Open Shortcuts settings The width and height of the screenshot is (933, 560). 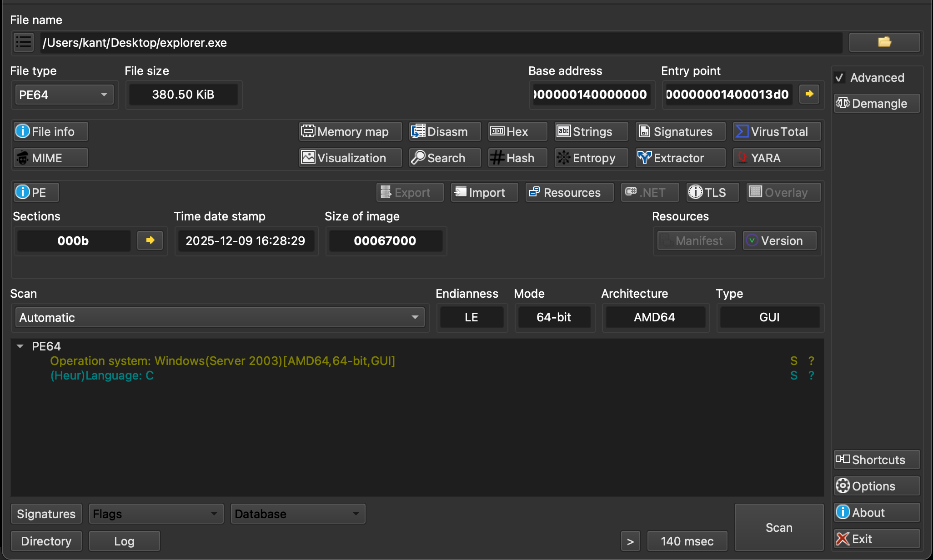(877, 460)
